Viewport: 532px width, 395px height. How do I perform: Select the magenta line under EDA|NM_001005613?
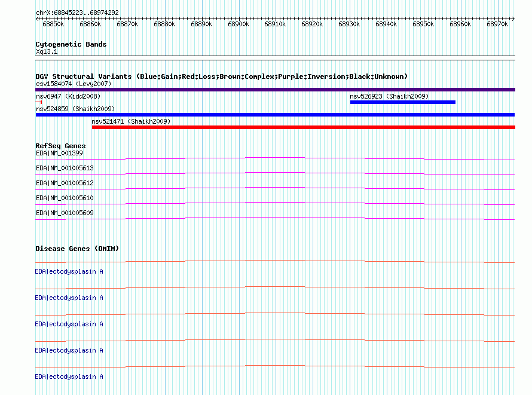click(x=275, y=173)
